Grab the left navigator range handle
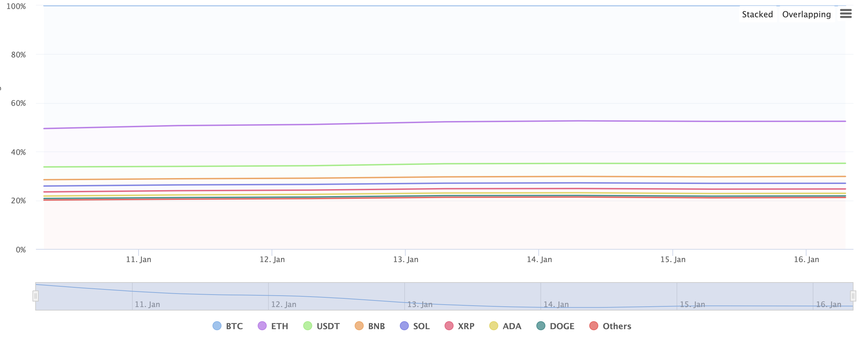This screenshot has width=868, height=343. (x=35, y=296)
